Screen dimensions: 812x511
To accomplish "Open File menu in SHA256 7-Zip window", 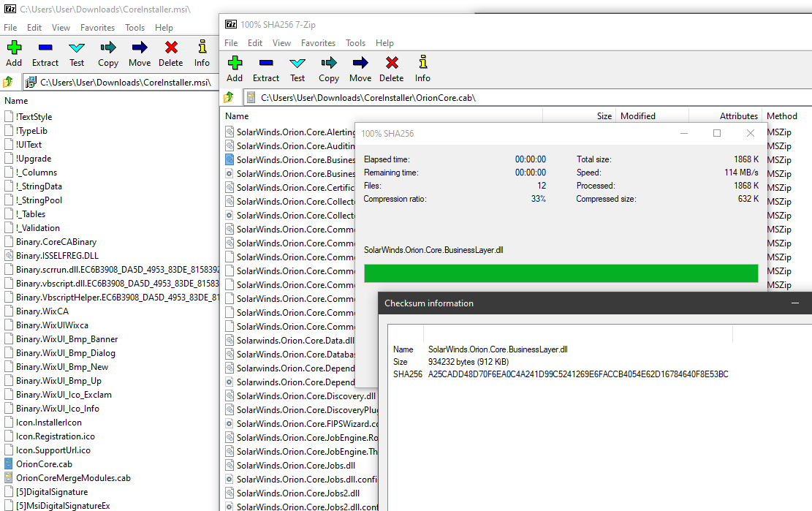I will point(231,43).
